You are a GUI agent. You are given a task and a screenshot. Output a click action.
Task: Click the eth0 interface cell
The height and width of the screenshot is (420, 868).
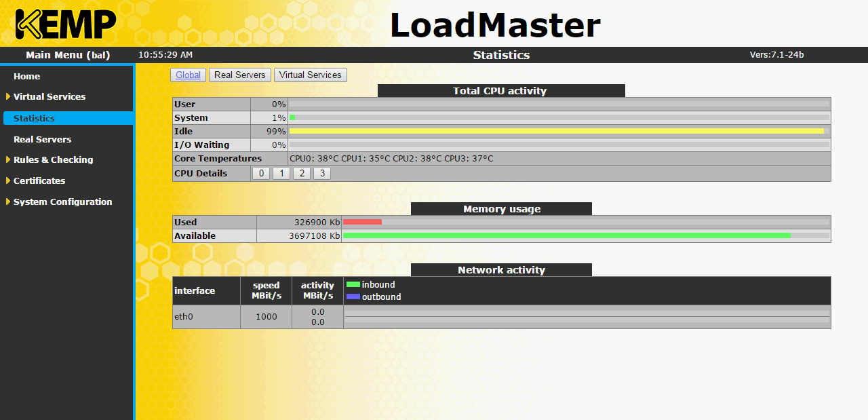coord(206,317)
